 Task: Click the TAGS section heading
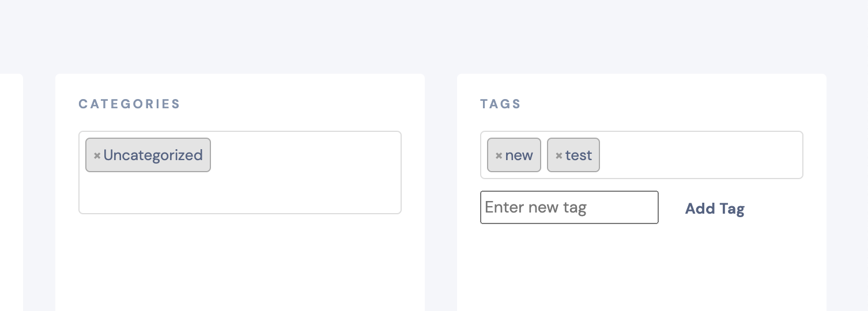click(x=500, y=104)
